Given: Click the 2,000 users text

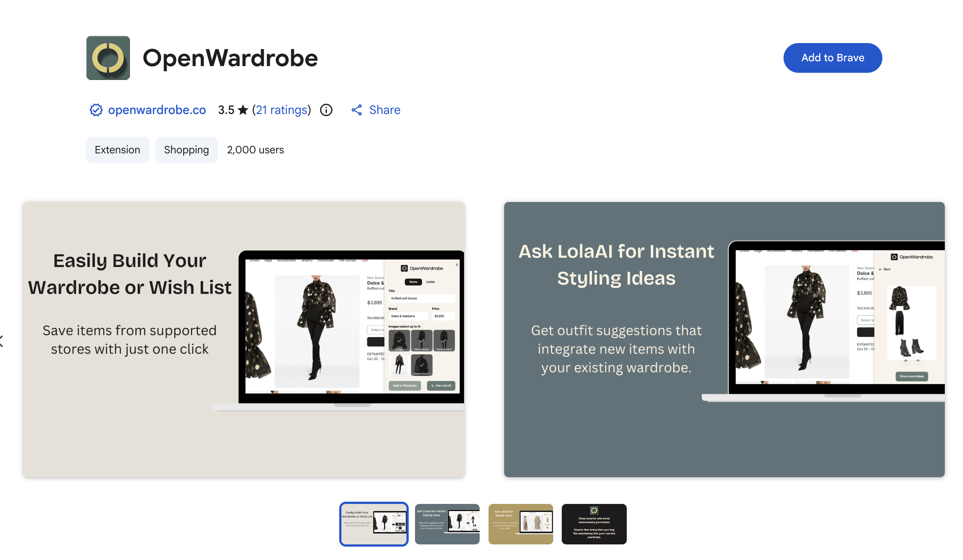Looking at the screenshot, I should 255,150.
